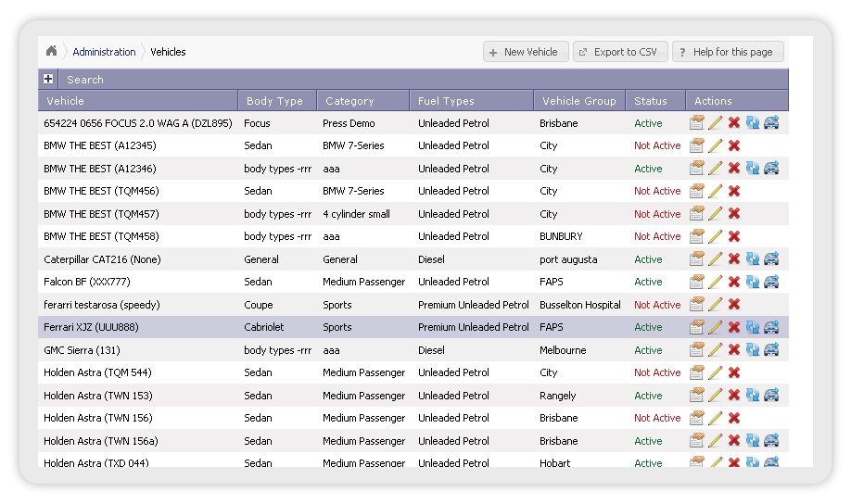Edit Holden Astra (TWN 156a) with pencil
The image size is (851, 504).
(x=716, y=441)
